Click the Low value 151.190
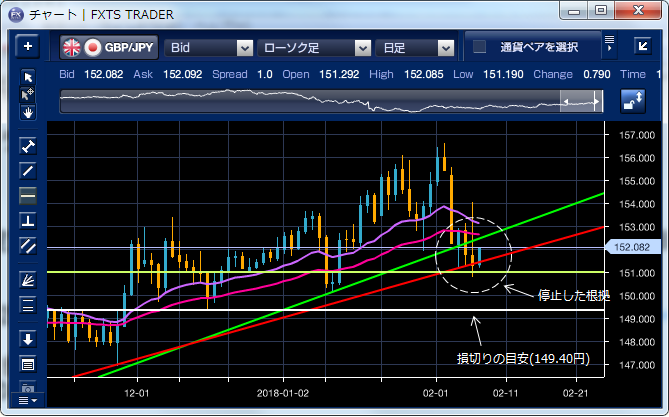 click(503, 74)
